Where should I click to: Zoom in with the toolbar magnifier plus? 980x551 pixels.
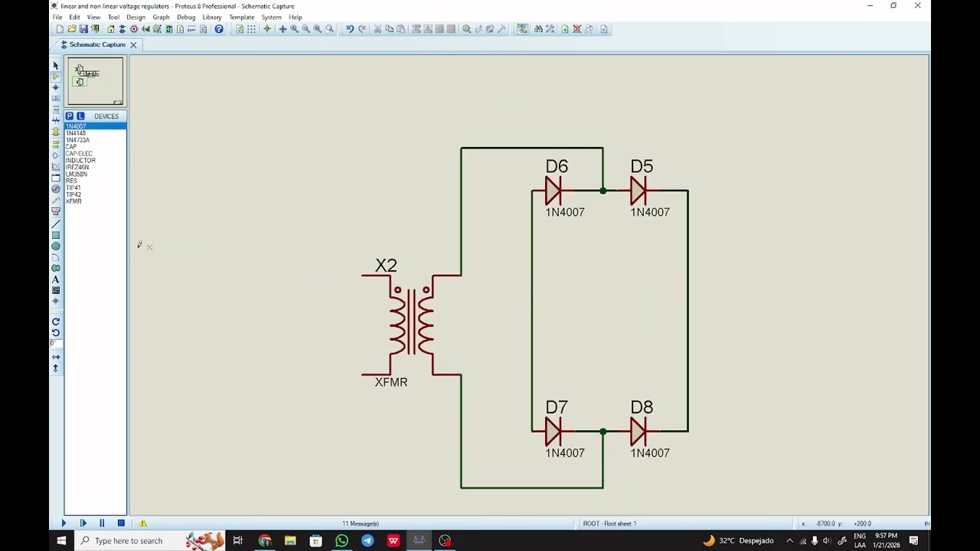click(x=294, y=29)
